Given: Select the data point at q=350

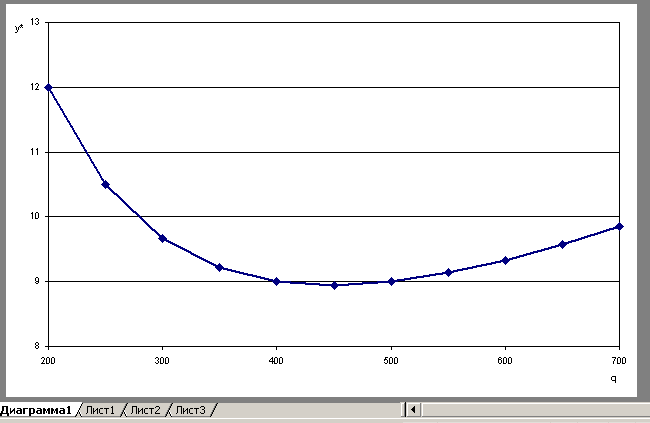Looking at the screenshot, I should (220, 267).
